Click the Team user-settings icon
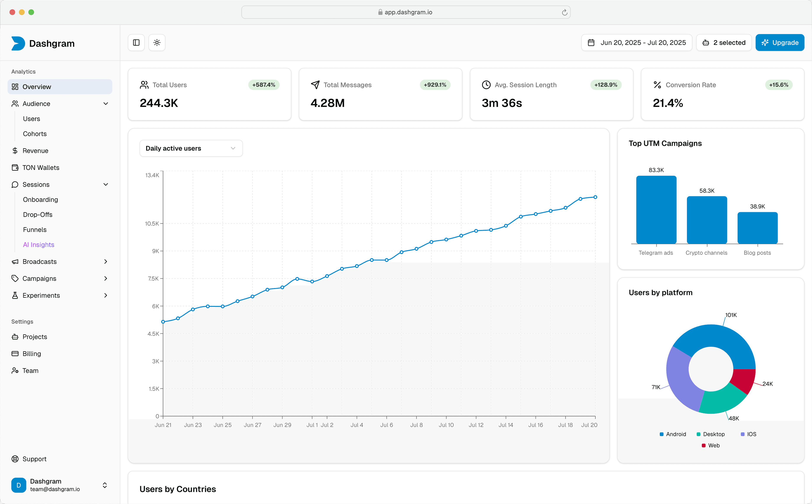 click(15, 371)
